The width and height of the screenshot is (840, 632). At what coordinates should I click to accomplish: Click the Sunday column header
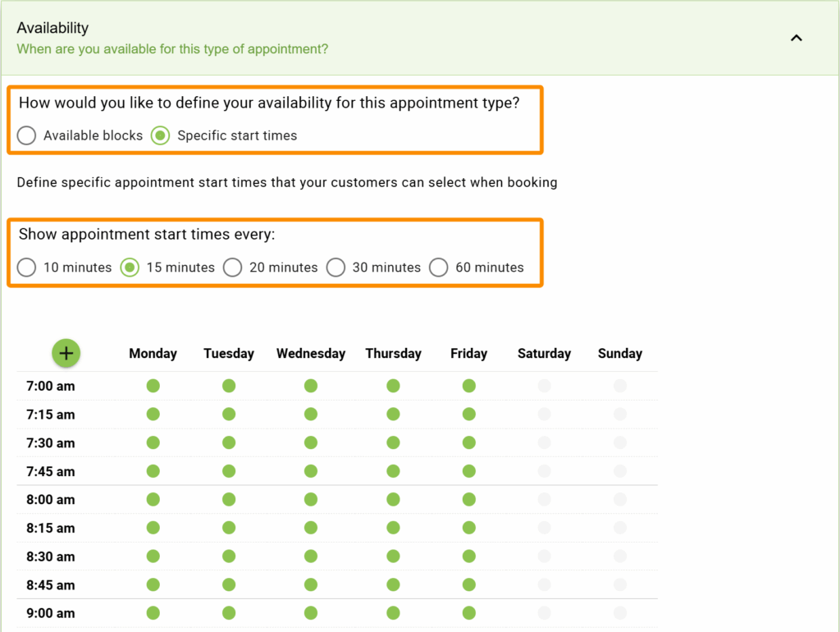pyautogui.click(x=619, y=353)
